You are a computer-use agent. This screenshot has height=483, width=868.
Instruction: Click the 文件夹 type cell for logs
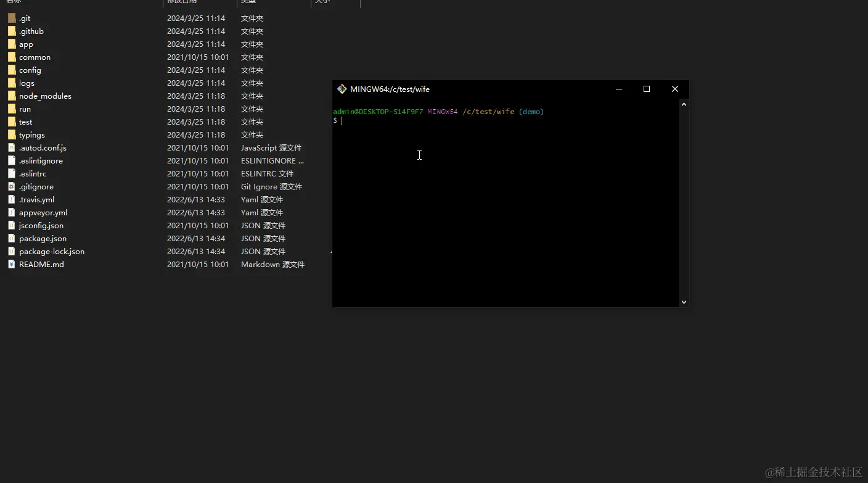pyautogui.click(x=252, y=83)
